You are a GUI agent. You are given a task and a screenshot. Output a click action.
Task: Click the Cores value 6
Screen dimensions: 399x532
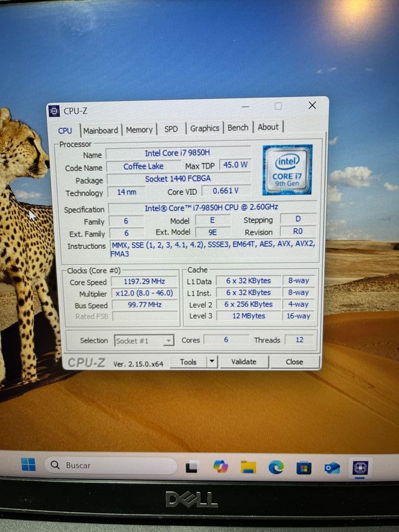point(226,340)
